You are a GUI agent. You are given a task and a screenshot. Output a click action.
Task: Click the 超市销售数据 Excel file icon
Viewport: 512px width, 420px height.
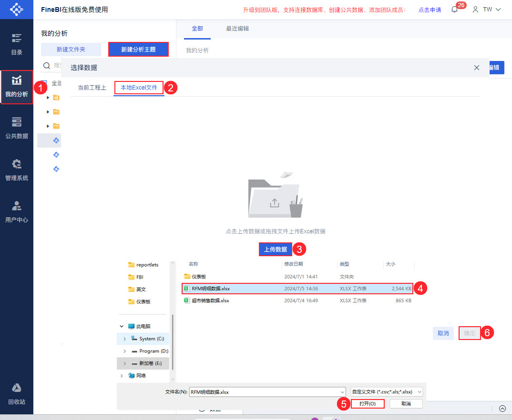pyautogui.click(x=186, y=300)
